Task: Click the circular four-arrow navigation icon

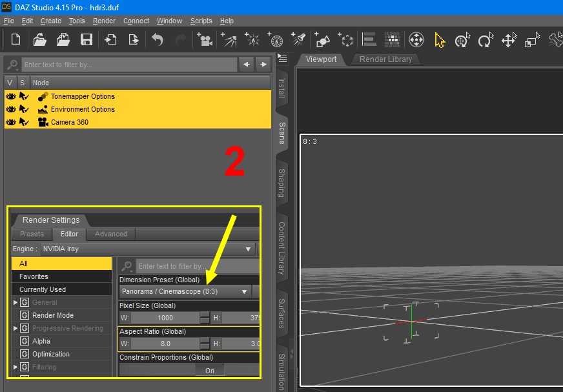Action: pyautogui.click(x=416, y=39)
